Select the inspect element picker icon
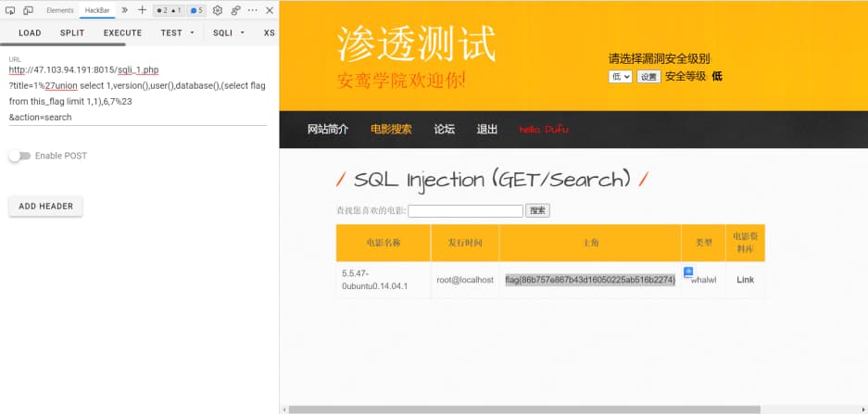Viewport: 868px width, 414px height. 10,10
